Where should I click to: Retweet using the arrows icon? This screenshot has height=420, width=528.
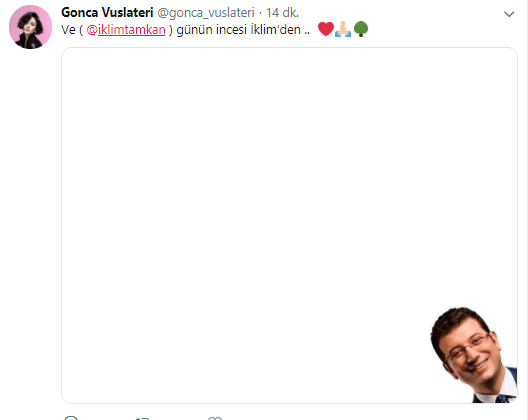(x=142, y=418)
